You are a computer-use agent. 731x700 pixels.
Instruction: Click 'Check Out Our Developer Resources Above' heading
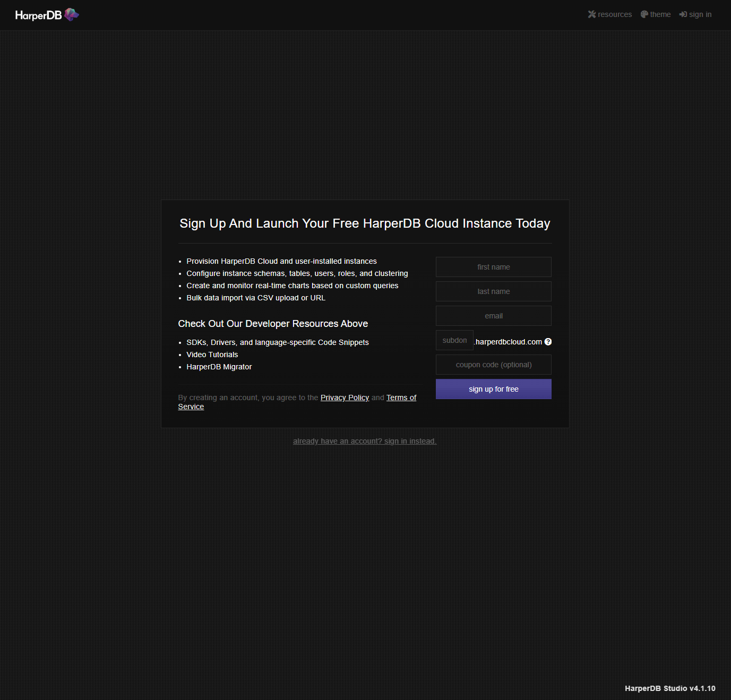pyautogui.click(x=273, y=324)
